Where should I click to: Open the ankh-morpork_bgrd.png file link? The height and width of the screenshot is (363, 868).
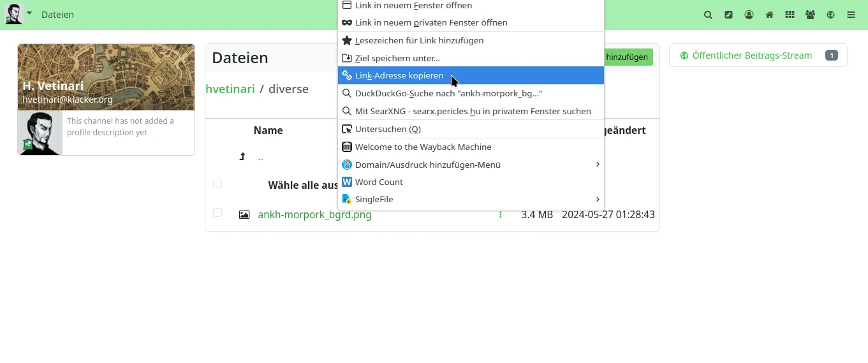[314, 215]
